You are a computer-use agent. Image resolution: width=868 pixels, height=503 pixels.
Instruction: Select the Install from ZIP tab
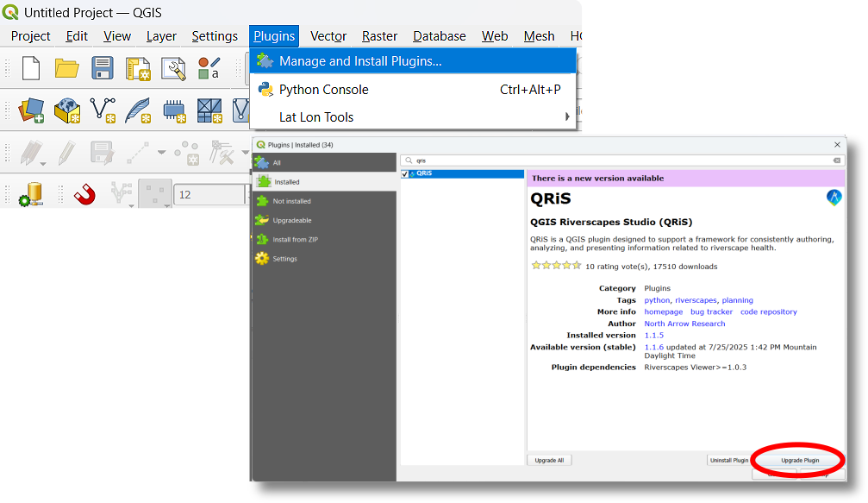(324, 239)
